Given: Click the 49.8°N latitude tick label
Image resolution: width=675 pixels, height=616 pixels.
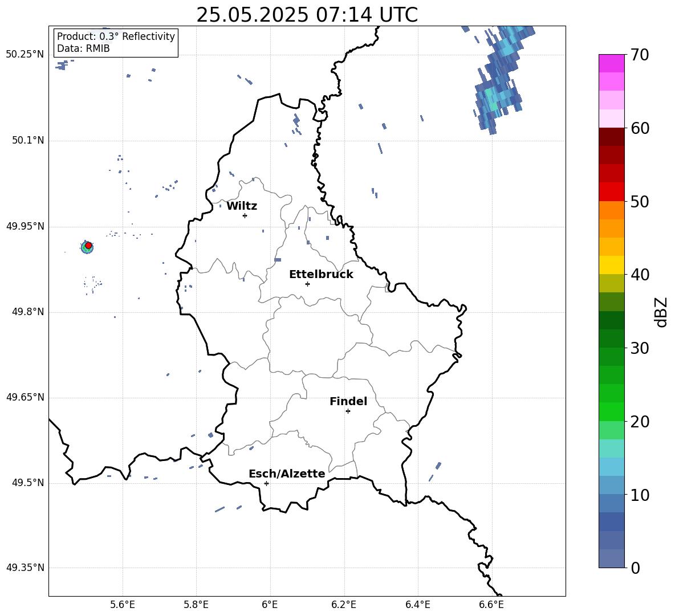Looking at the screenshot, I should point(27,312).
